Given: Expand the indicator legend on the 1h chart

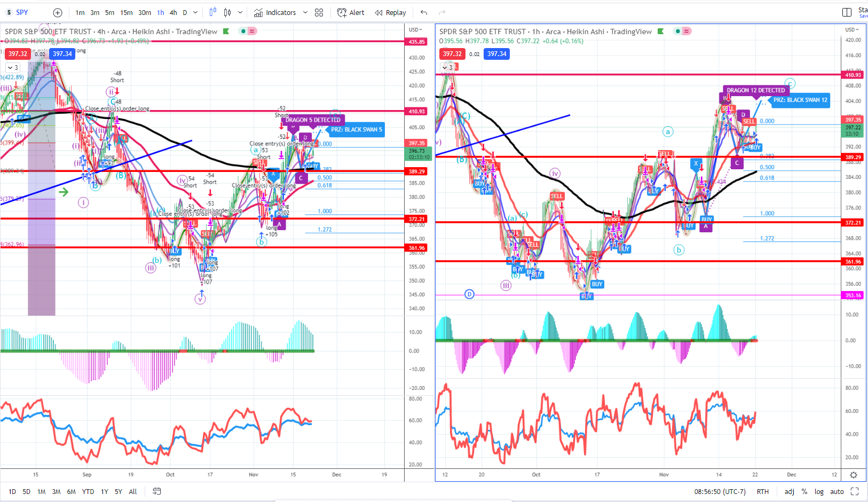Looking at the screenshot, I should (447, 68).
